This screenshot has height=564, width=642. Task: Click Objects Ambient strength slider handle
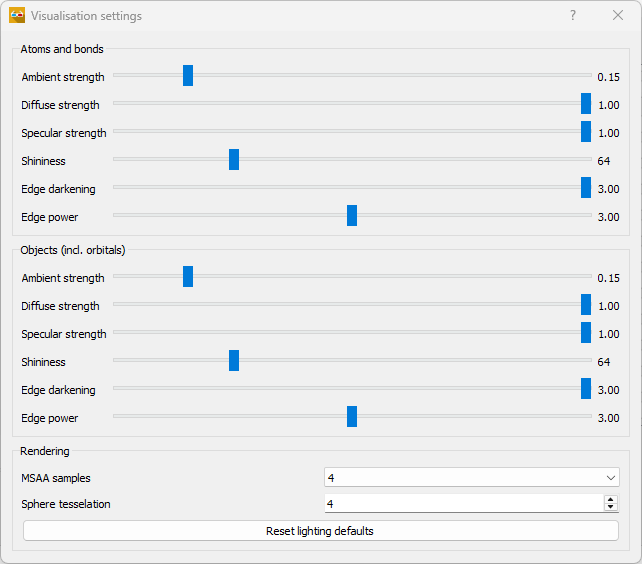[188, 277]
